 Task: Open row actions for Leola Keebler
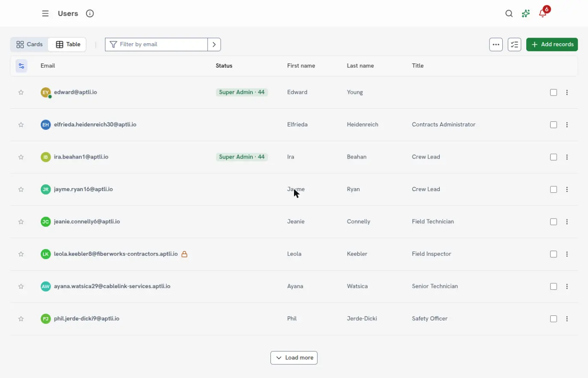[567, 254]
